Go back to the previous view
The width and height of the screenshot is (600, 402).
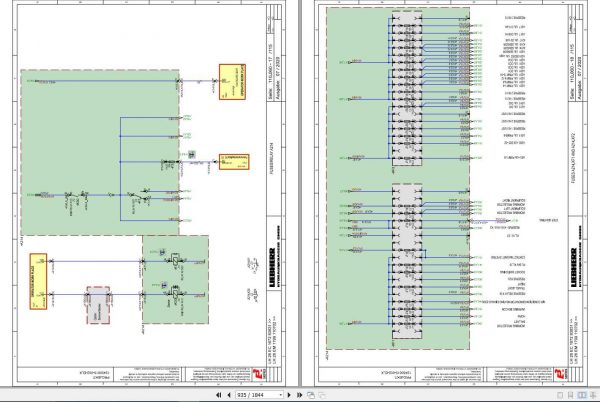(311, 395)
